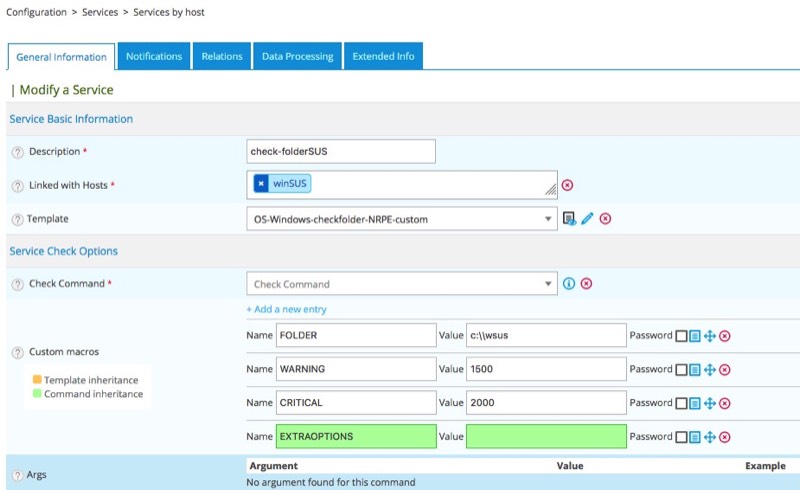Viewport: 800px width, 490px height.
Task: Open help for the Description field
Action: (17, 152)
